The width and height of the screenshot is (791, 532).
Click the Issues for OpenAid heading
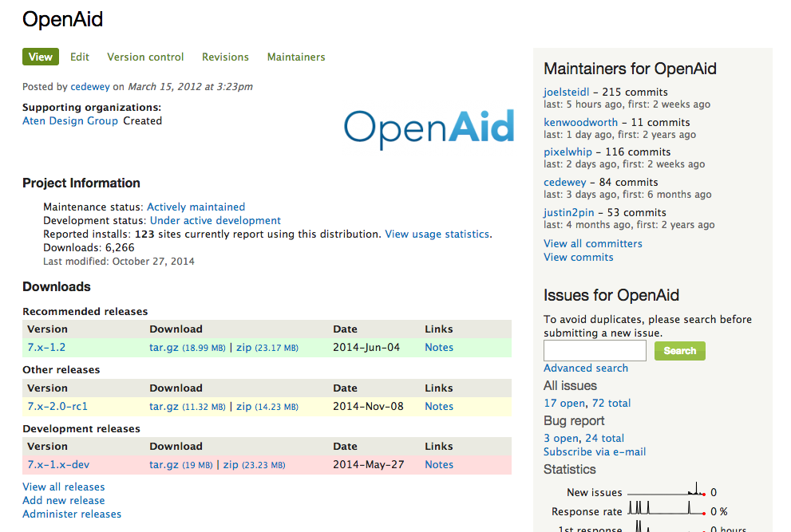(611, 295)
